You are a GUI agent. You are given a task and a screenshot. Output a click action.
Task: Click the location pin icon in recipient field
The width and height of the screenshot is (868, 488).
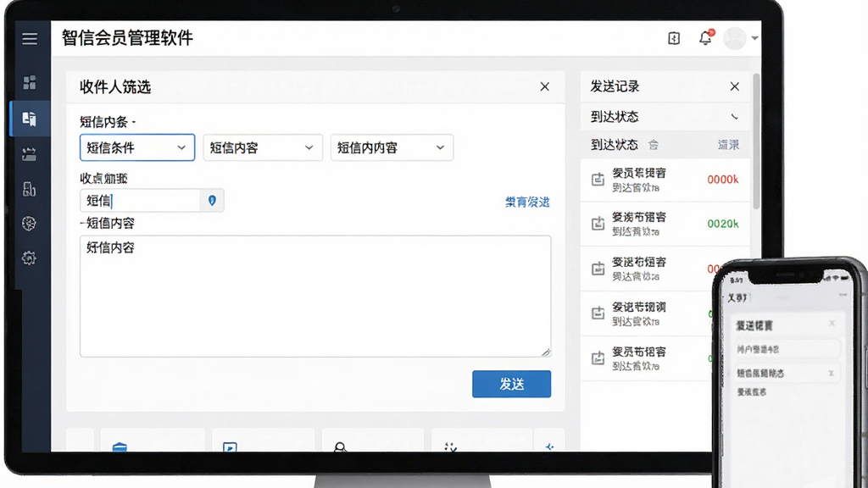click(212, 201)
